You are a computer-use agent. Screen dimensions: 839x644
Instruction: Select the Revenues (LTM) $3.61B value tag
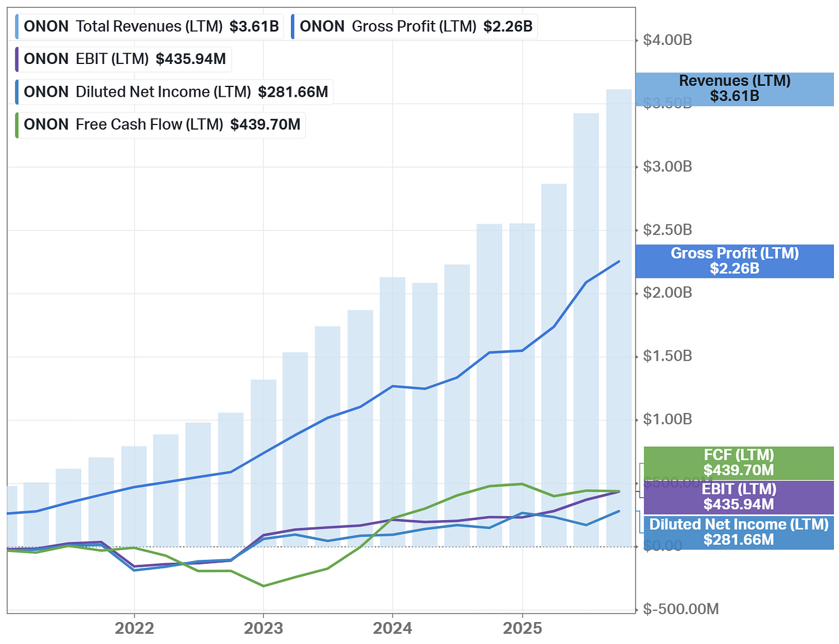coord(735,89)
